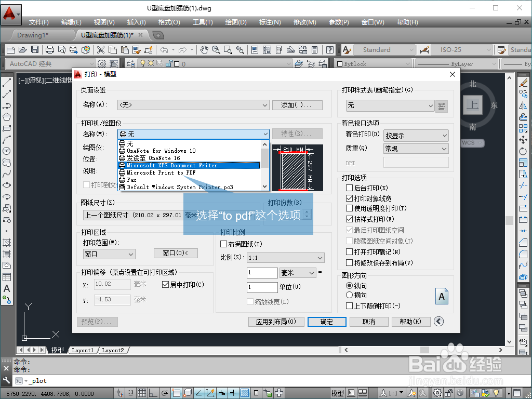Click the command line wrench icon
The width and height of the screenshot is (532, 399).
(6, 380)
